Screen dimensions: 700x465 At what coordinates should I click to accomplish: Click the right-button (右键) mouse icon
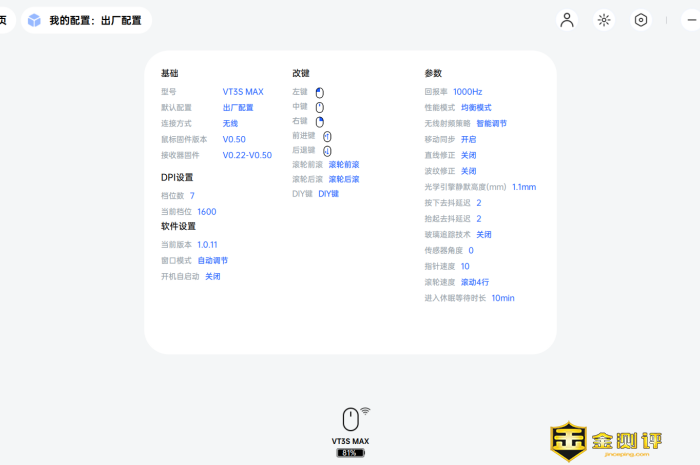pyautogui.click(x=320, y=121)
